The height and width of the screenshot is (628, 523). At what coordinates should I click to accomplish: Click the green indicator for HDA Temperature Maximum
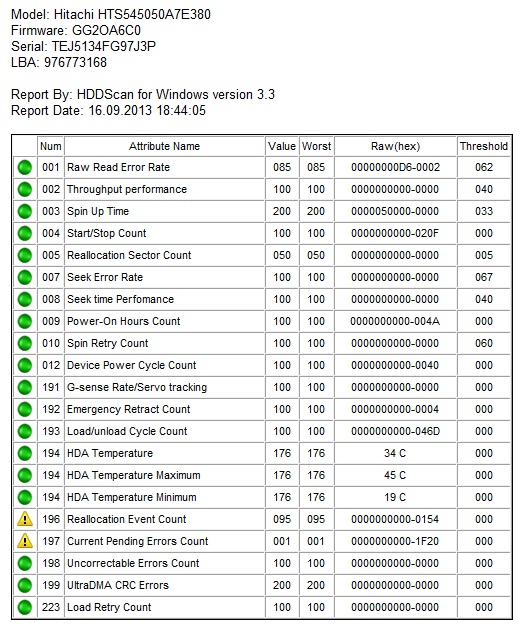click(25, 475)
